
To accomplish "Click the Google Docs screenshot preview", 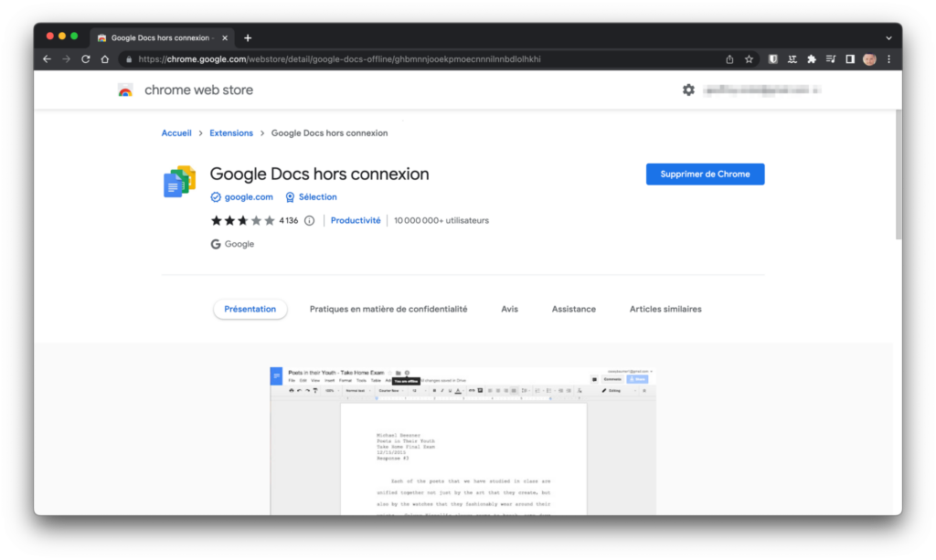I will tap(463, 440).
